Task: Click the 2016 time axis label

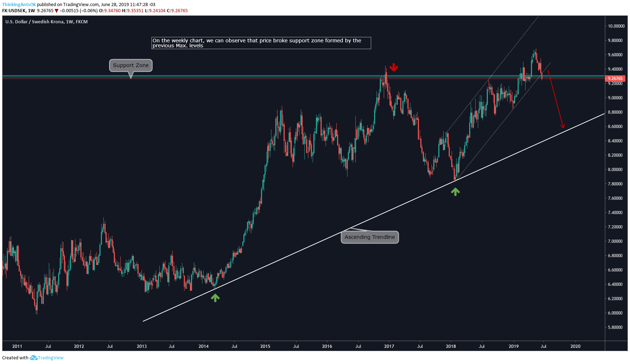Action: [x=327, y=346]
